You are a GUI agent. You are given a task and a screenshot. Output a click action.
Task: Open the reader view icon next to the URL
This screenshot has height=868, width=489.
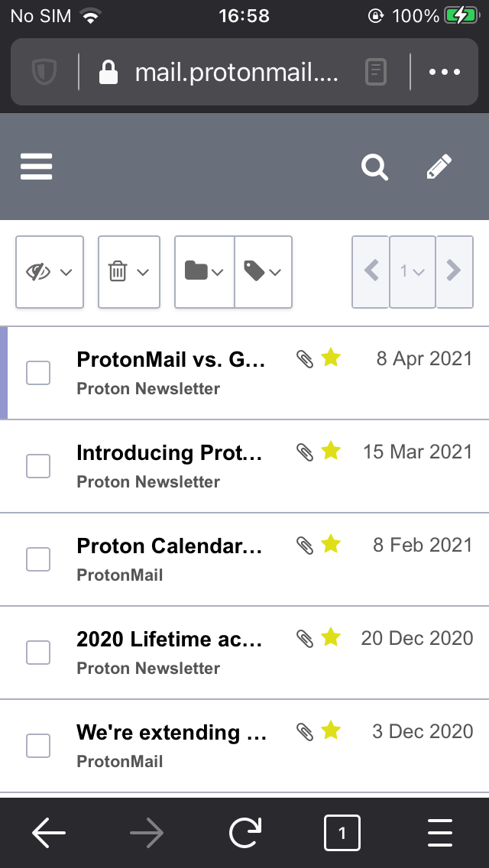pyautogui.click(x=375, y=72)
